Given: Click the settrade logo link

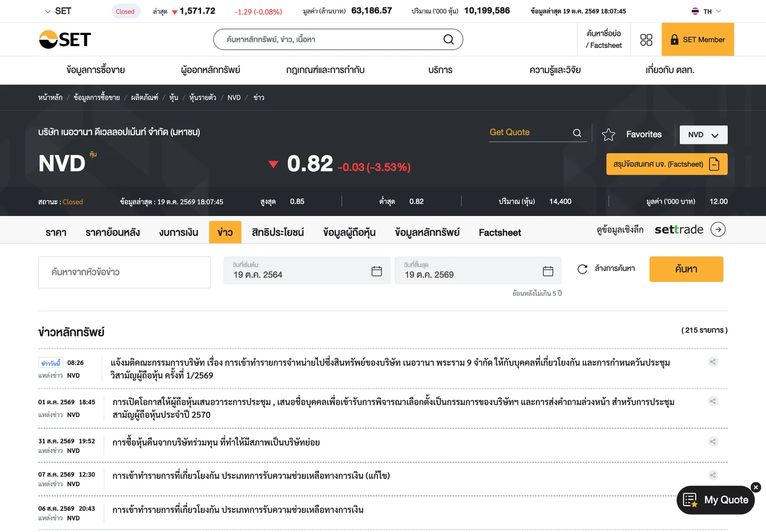Looking at the screenshot, I should [x=679, y=229].
